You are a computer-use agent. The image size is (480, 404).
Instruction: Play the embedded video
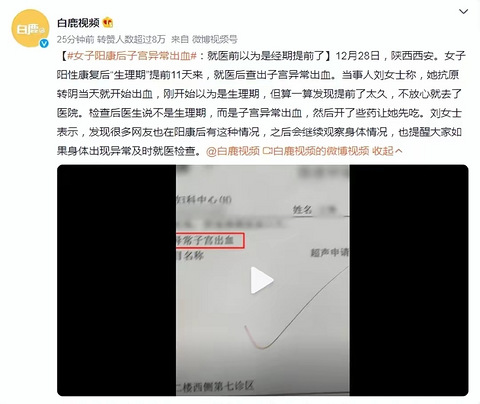click(x=262, y=280)
